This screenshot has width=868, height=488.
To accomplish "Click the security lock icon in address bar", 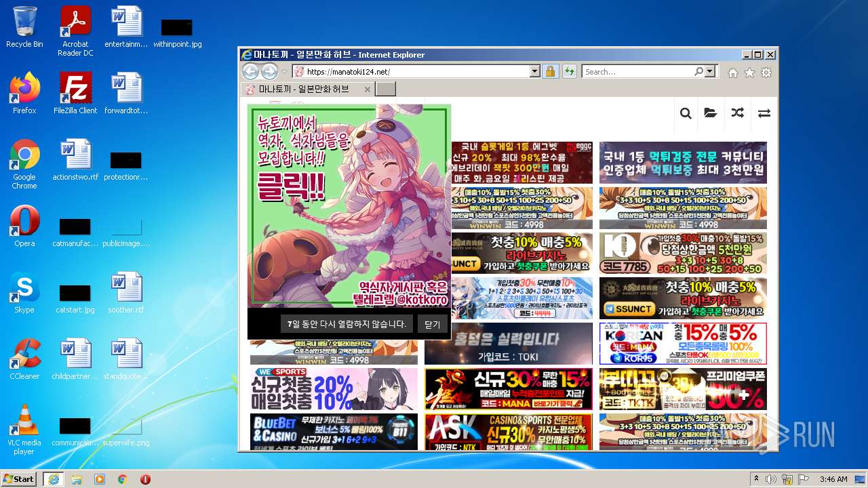I will click(x=550, y=71).
